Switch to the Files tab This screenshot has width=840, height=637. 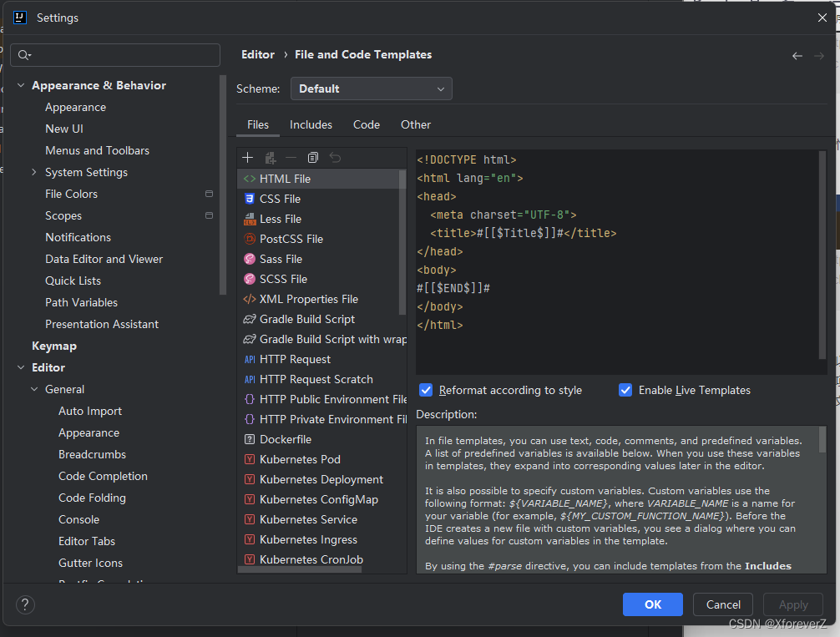pos(258,125)
